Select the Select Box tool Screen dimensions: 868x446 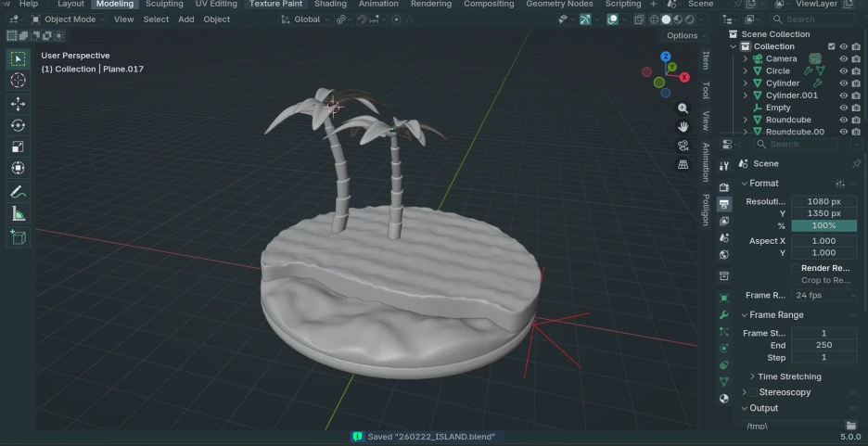(18, 59)
